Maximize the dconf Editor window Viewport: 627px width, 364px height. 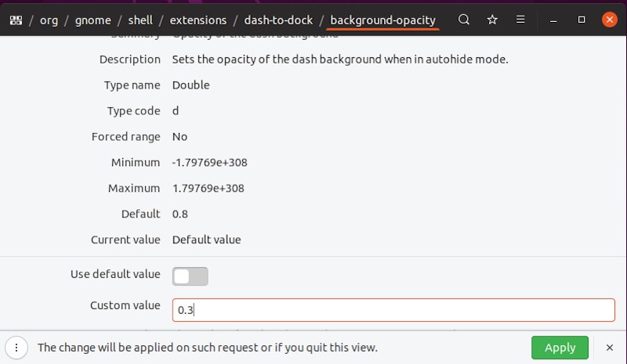582,20
